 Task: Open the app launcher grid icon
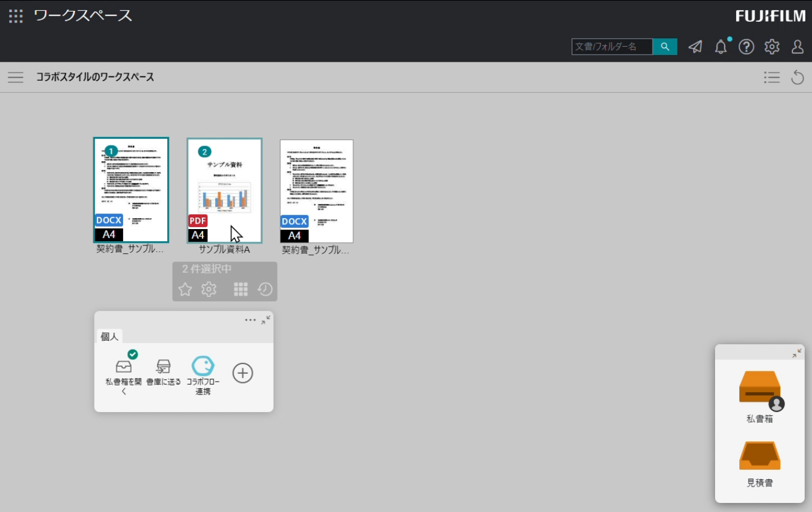(16, 16)
